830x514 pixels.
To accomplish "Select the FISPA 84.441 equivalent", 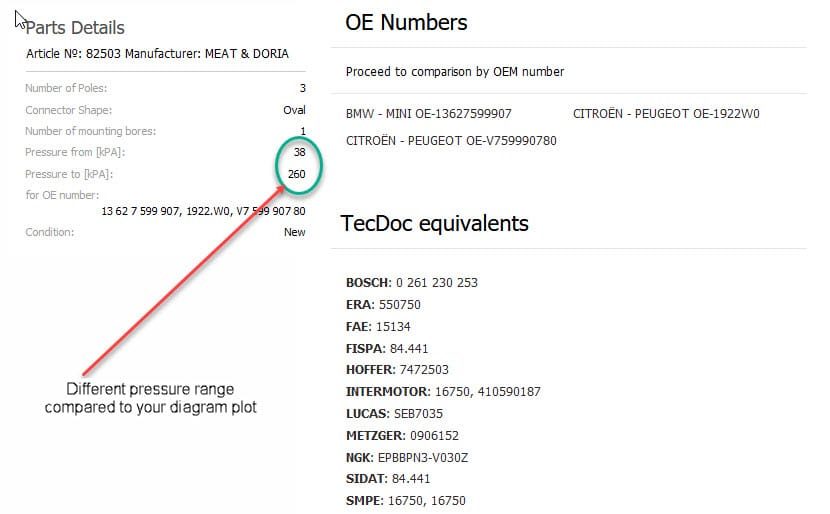I will (x=387, y=349).
